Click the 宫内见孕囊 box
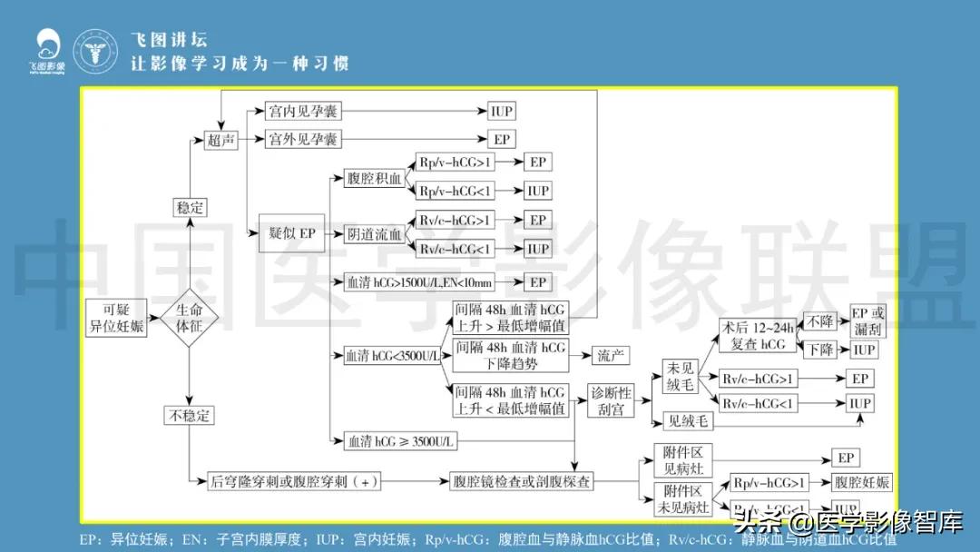Image resolution: width=980 pixels, height=552 pixels. coord(302,111)
